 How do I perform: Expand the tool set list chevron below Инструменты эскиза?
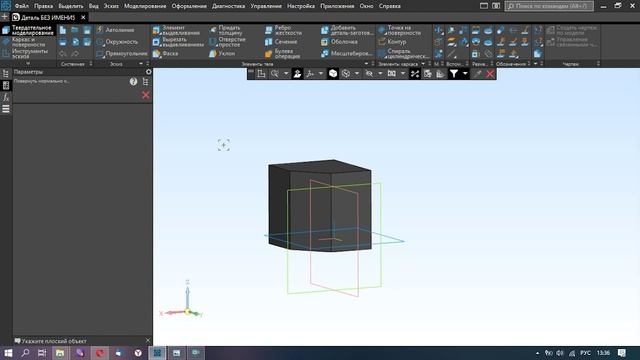point(28,64)
